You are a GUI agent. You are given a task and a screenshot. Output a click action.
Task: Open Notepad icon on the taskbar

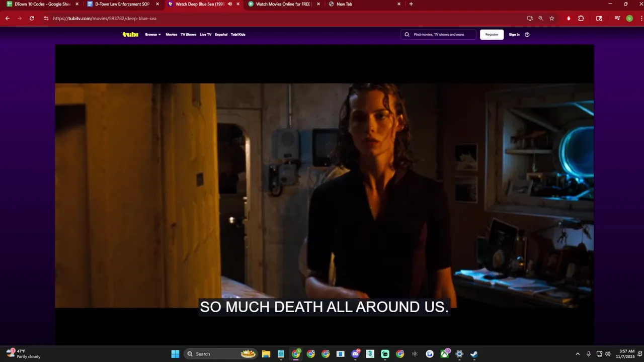[x=281, y=354]
